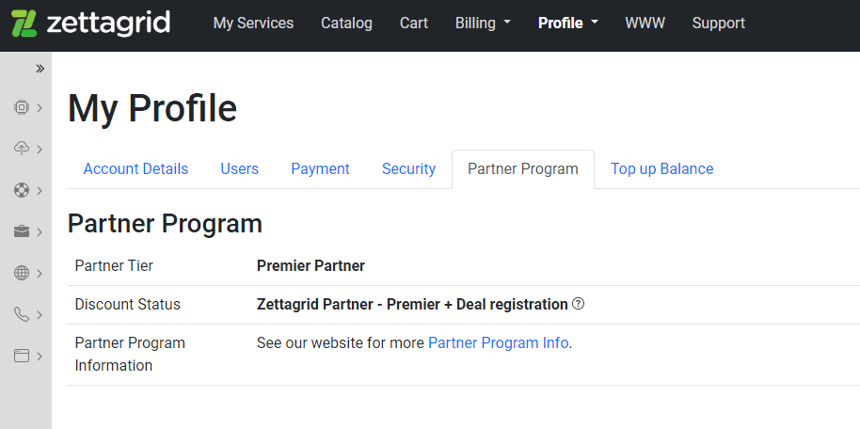Open the Support page
This screenshot has width=860, height=429.
718,23
